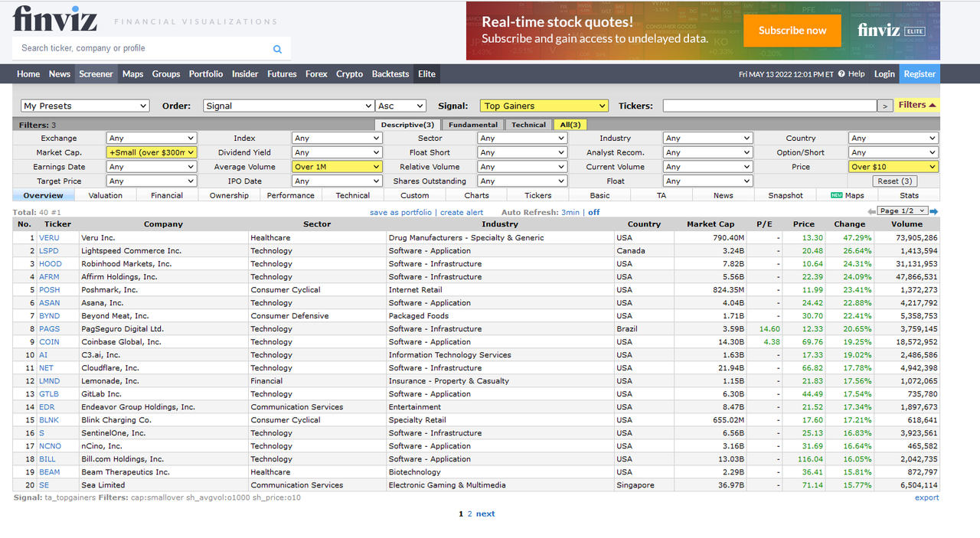Click the Help question mark icon
This screenshot has height=538, width=980.
click(x=841, y=74)
